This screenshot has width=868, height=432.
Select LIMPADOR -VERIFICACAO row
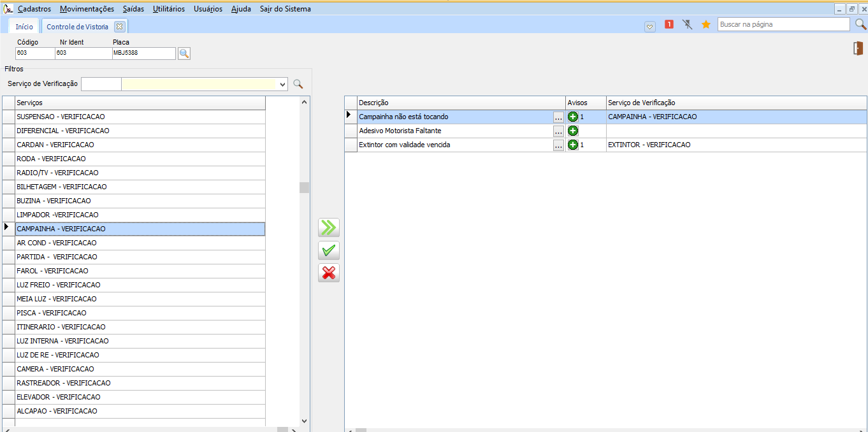pyautogui.click(x=140, y=215)
